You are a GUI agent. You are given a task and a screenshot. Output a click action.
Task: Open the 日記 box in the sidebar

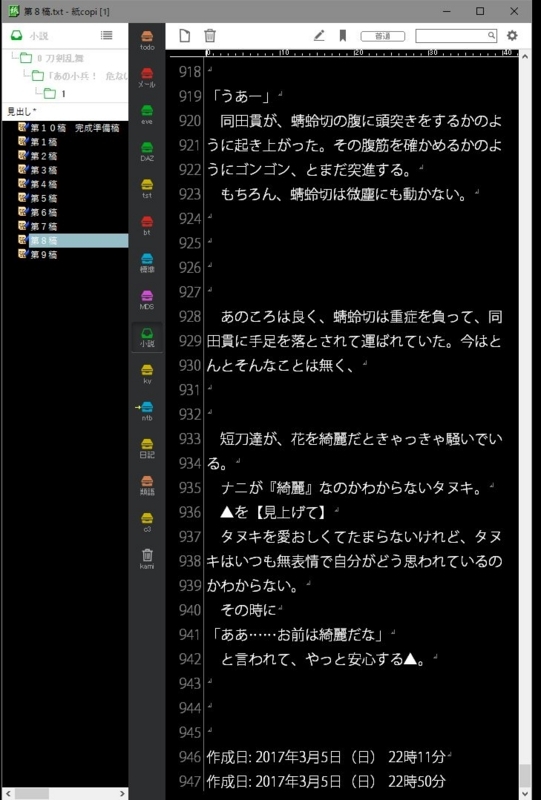tap(147, 447)
